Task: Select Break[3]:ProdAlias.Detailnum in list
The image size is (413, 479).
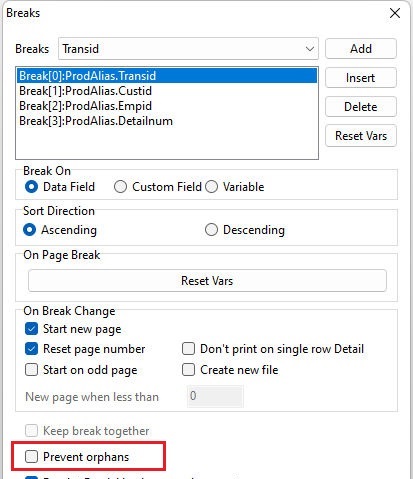Action: click(x=96, y=121)
